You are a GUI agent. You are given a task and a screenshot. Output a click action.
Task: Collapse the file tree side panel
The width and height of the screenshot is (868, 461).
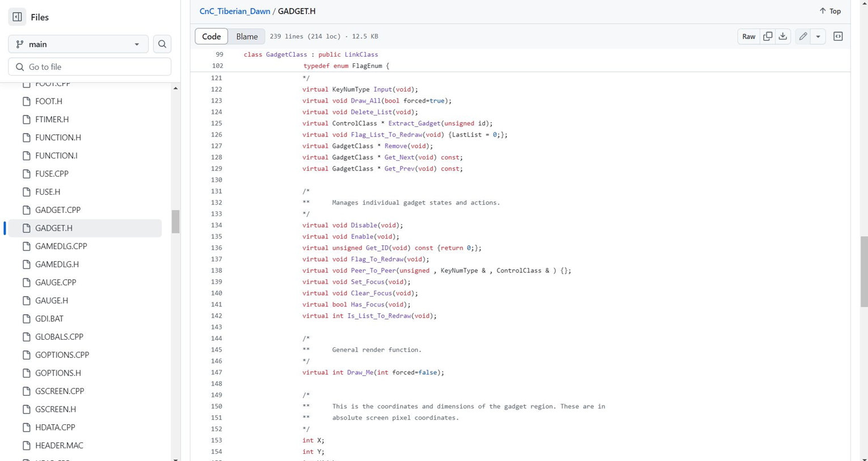click(x=17, y=17)
